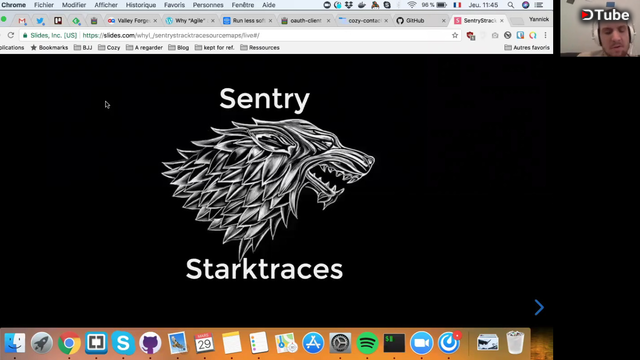
Task: Close the GitHub tab
Action: [x=444, y=20]
